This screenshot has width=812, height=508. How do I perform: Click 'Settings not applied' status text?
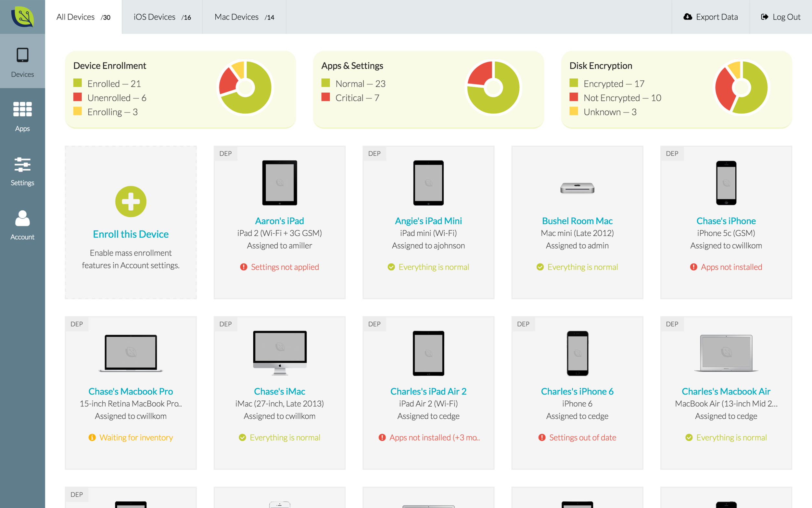[x=285, y=267]
